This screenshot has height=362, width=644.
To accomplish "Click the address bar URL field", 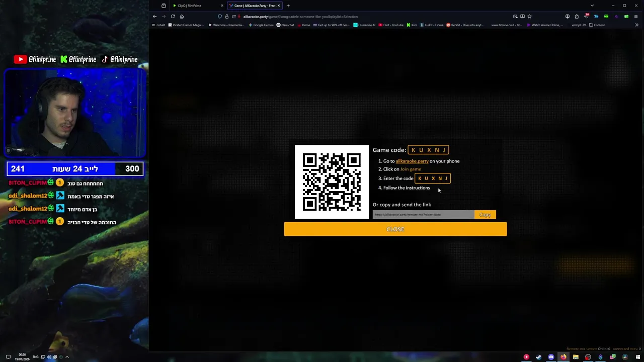I will [x=372, y=17].
